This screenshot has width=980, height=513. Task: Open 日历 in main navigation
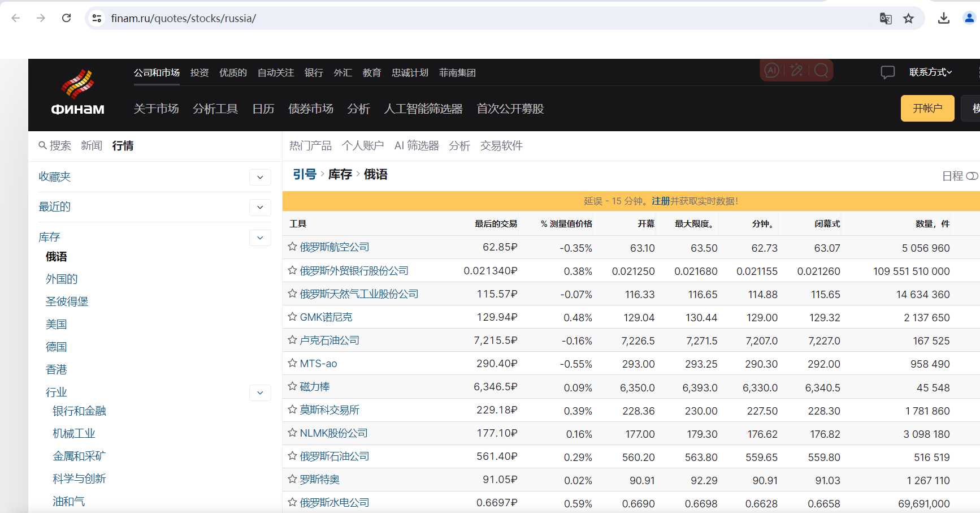coord(263,109)
